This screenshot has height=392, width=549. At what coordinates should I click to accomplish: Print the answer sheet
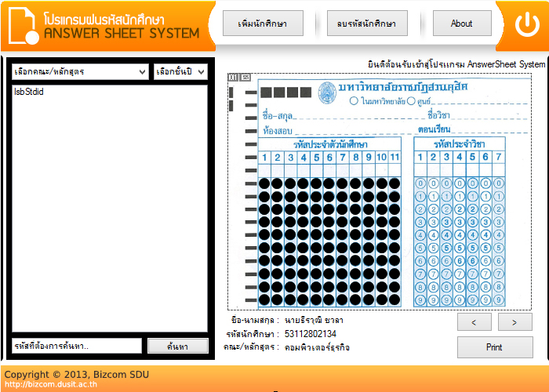495,347
